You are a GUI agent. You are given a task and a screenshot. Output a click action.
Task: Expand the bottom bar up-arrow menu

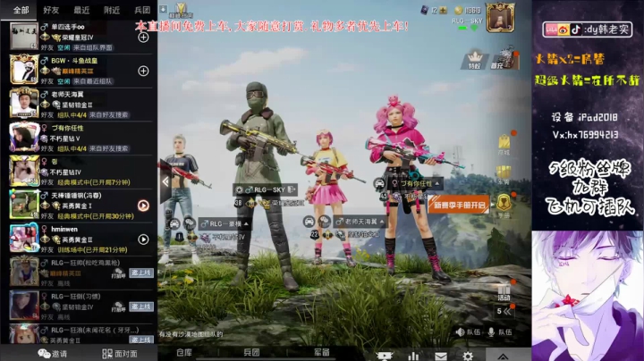[503, 356]
